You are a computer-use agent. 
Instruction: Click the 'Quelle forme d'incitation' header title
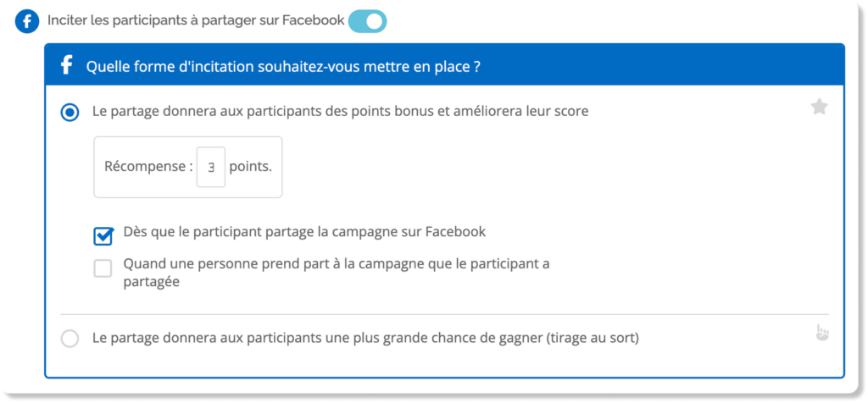coord(284,66)
